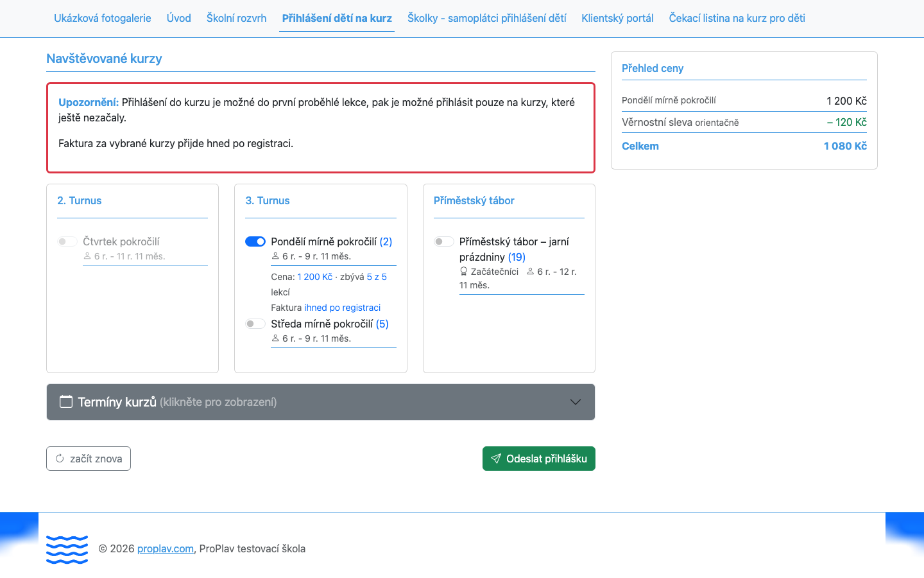Click person icon under Středa mírně pokročilí
Screen dimensions: 924x578
pos(275,338)
